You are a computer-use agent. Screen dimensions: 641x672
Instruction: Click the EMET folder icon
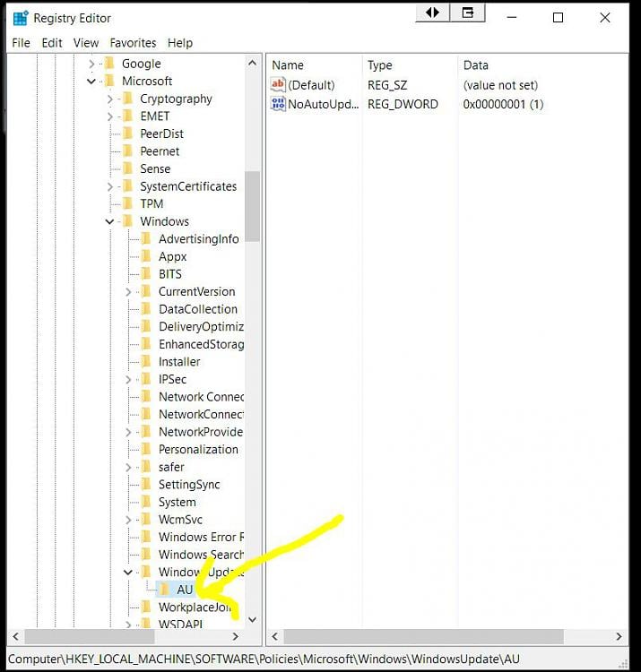coord(128,116)
